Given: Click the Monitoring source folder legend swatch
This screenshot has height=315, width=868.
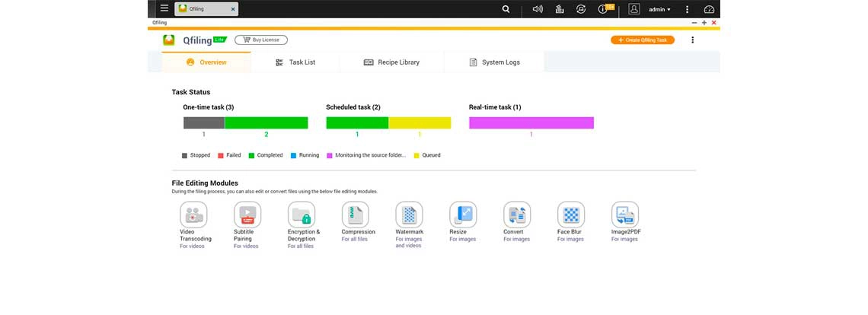Looking at the screenshot, I should point(330,155).
